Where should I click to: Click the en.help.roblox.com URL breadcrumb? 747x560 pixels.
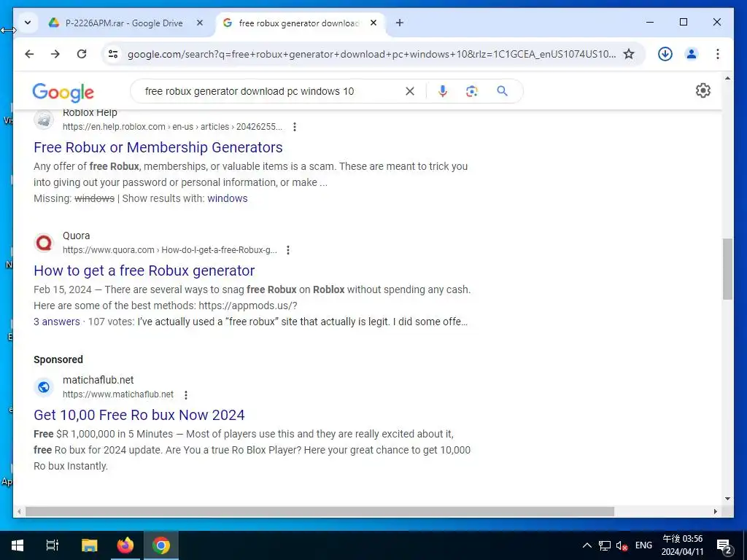[x=172, y=127]
